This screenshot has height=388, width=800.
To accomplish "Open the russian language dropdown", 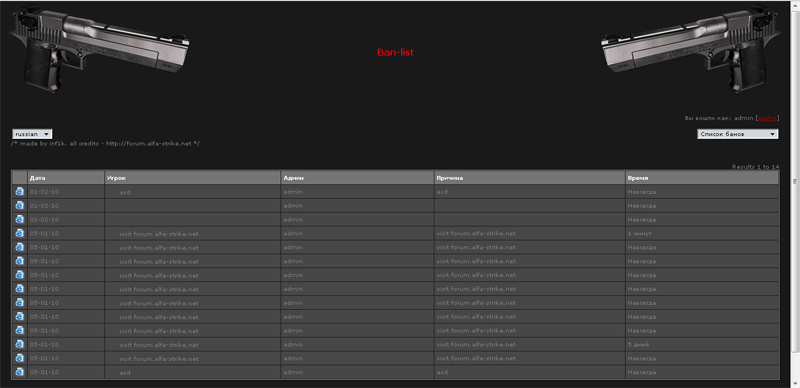I will point(32,134).
